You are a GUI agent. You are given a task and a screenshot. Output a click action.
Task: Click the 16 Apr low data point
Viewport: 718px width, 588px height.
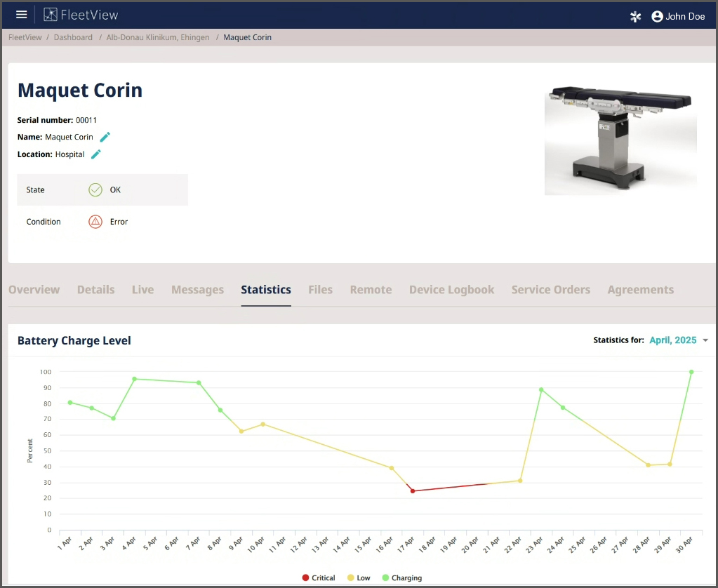point(392,468)
